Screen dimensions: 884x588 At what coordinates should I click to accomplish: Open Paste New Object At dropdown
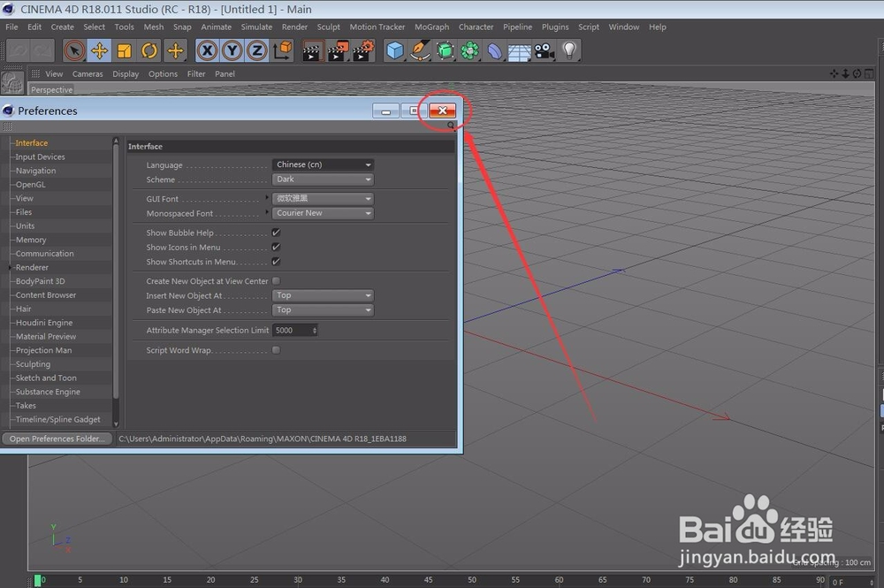[x=323, y=310]
